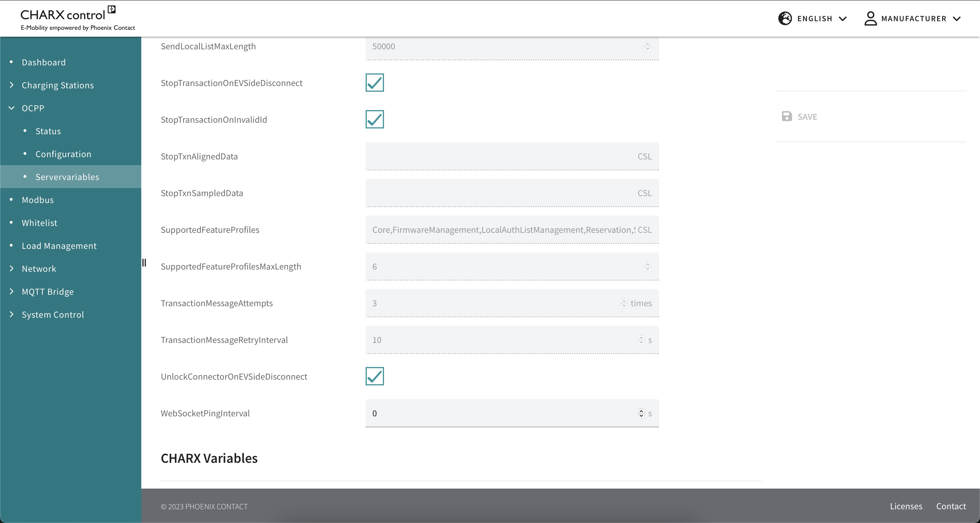The image size is (980, 523).
Task: Toggle StopTransactionOnEVSideDisconnect checkbox
Action: click(375, 83)
